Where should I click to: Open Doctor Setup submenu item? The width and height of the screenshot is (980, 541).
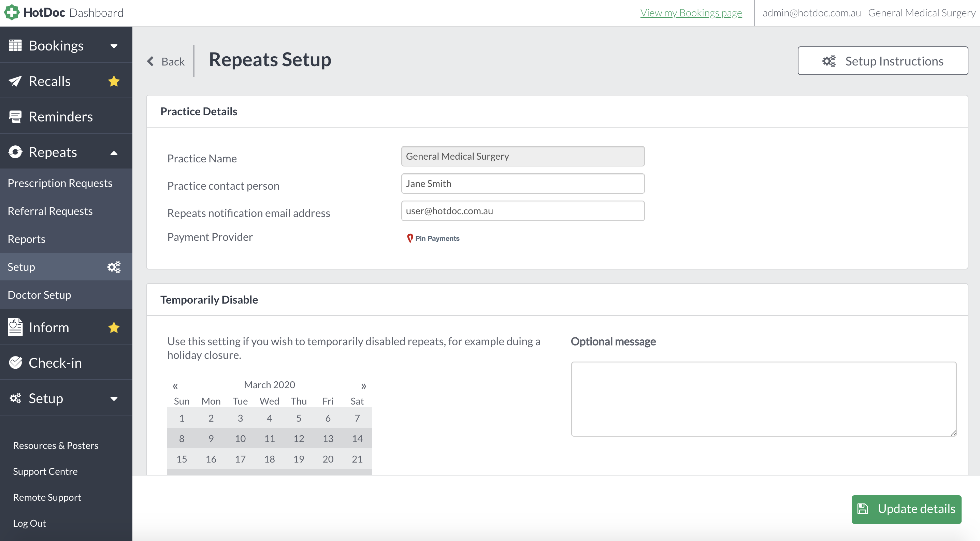(x=66, y=295)
